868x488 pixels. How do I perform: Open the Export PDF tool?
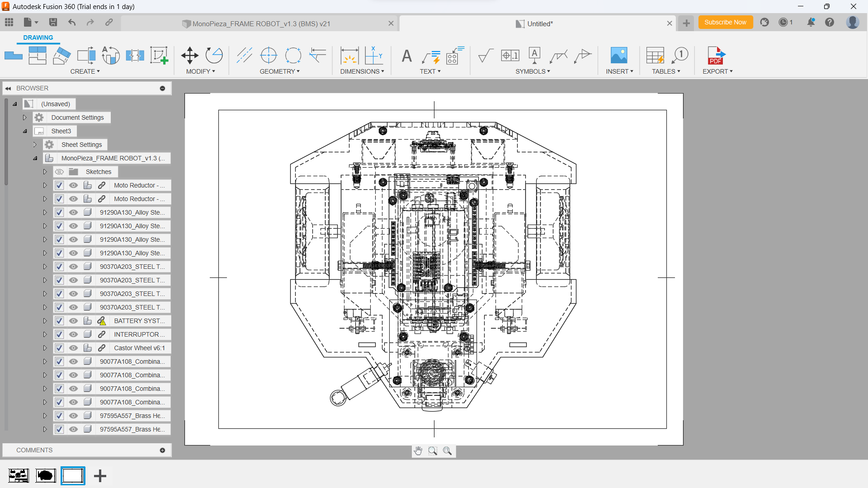pos(716,56)
